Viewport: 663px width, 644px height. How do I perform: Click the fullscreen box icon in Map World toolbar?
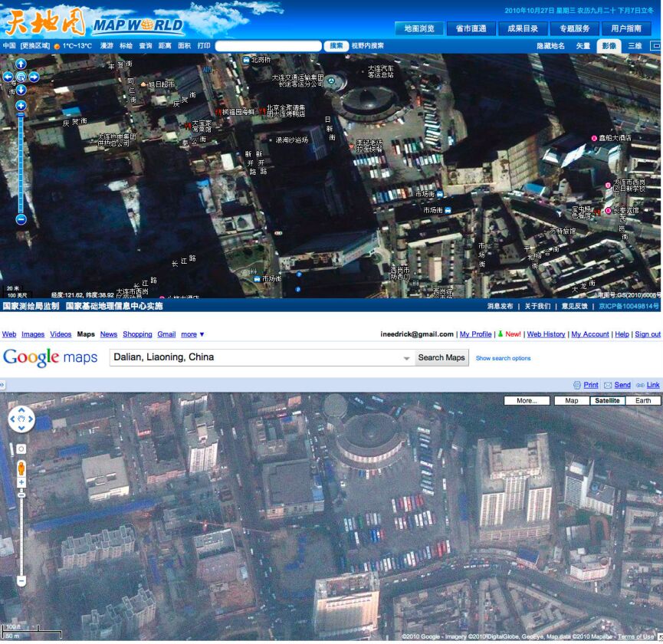(656, 46)
